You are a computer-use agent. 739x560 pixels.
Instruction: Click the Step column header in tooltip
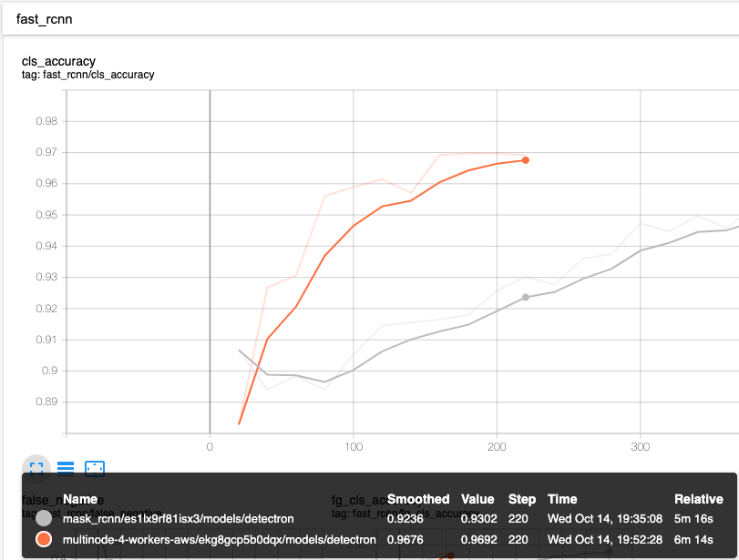point(522,499)
